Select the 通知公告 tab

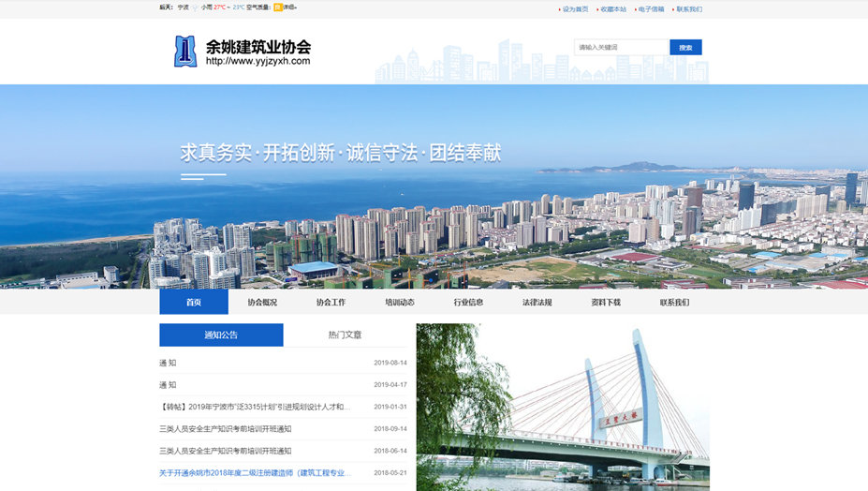221,335
